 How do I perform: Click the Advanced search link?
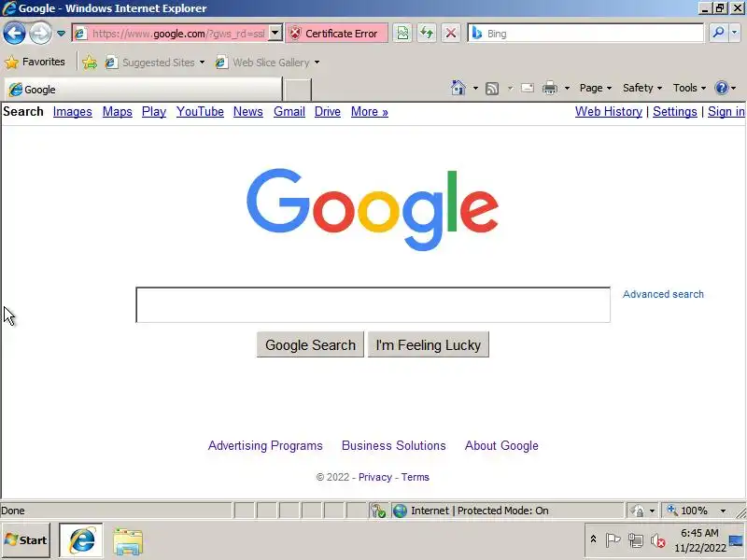tap(663, 294)
